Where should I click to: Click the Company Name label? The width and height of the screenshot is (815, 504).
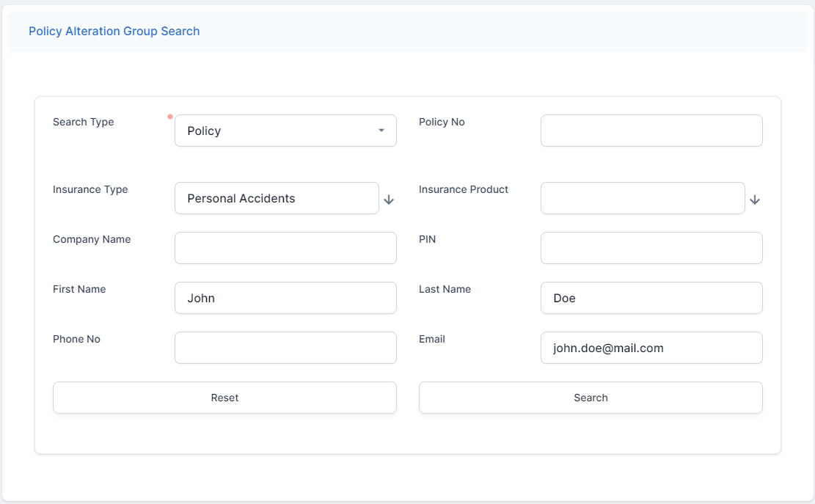click(x=92, y=239)
